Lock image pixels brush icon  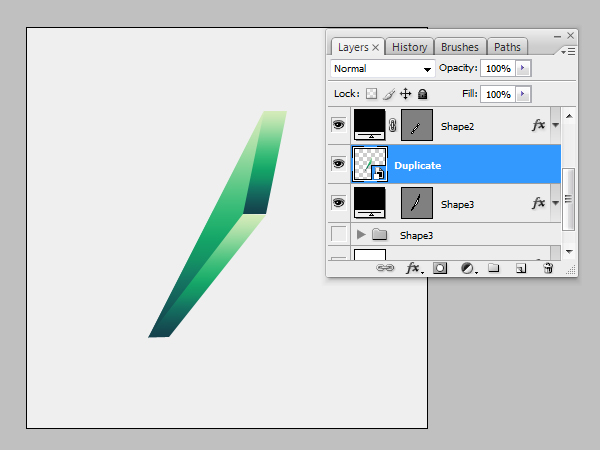point(389,94)
